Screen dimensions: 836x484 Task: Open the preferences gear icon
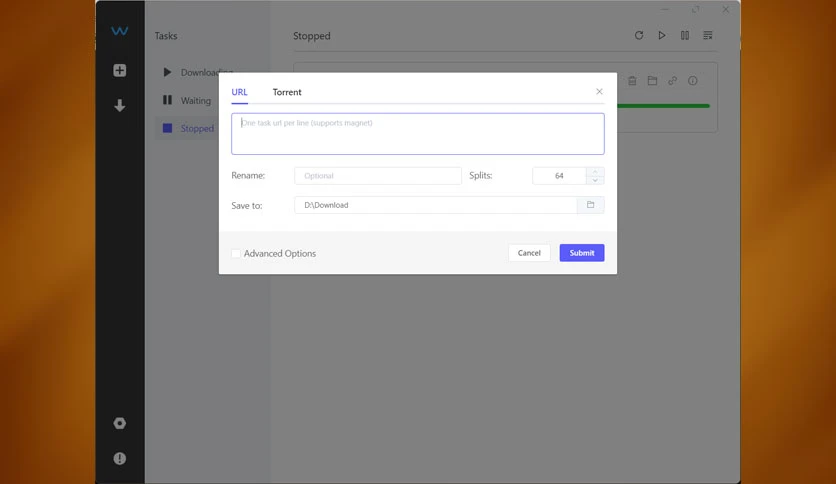pos(119,423)
